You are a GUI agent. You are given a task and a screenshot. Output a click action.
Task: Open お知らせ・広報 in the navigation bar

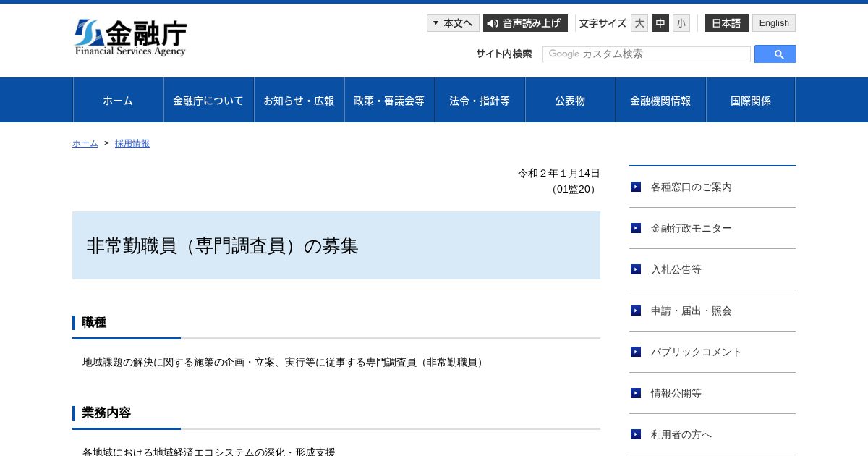pos(299,100)
